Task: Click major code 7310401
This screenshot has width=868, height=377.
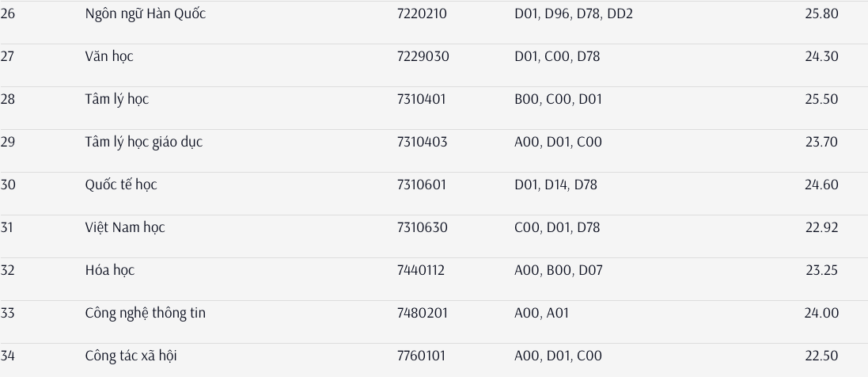Action: coord(421,100)
